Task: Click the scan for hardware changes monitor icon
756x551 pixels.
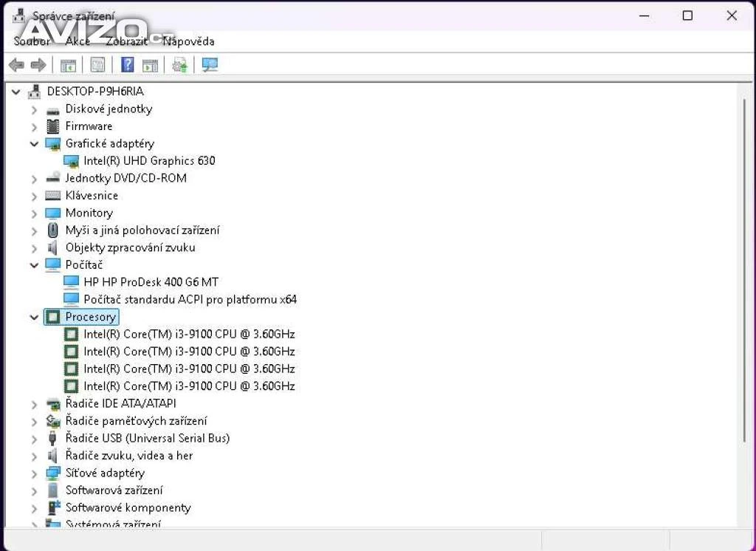Action: [210, 65]
